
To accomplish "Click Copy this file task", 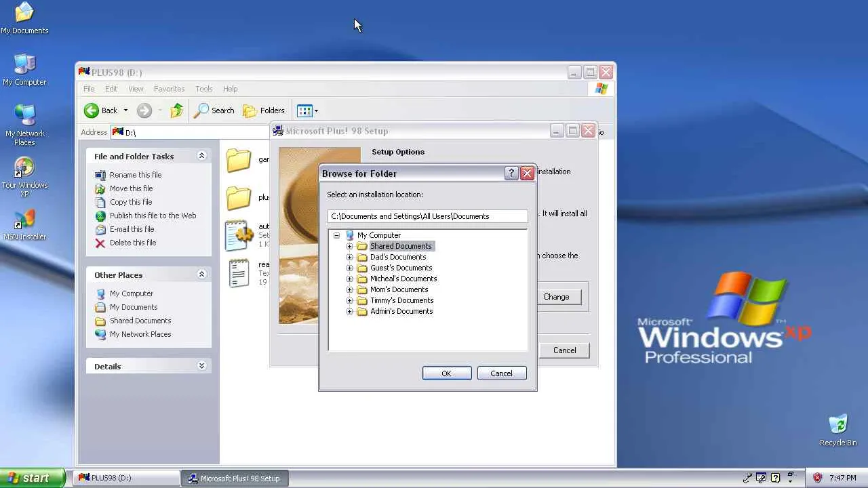I will (131, 202).
